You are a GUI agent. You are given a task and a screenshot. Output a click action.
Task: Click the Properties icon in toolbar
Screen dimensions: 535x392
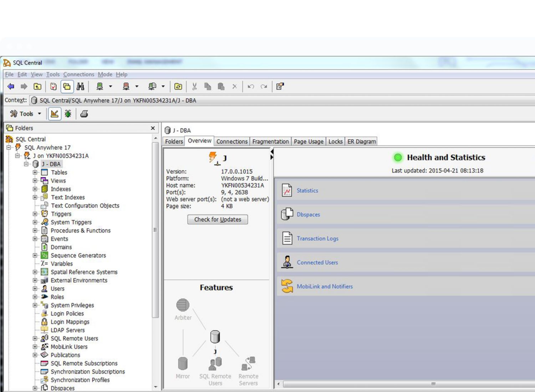click(x=280, y=87)
